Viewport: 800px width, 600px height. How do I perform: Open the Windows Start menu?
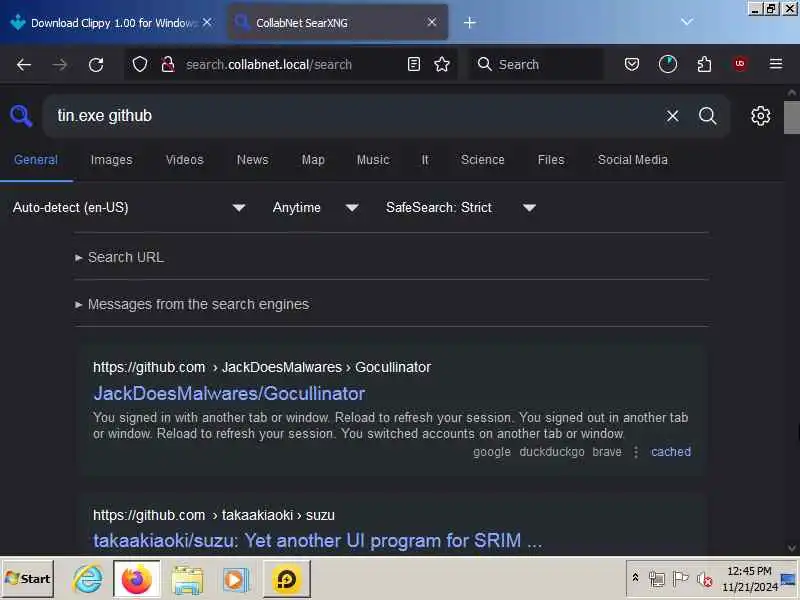click(28, 579)
